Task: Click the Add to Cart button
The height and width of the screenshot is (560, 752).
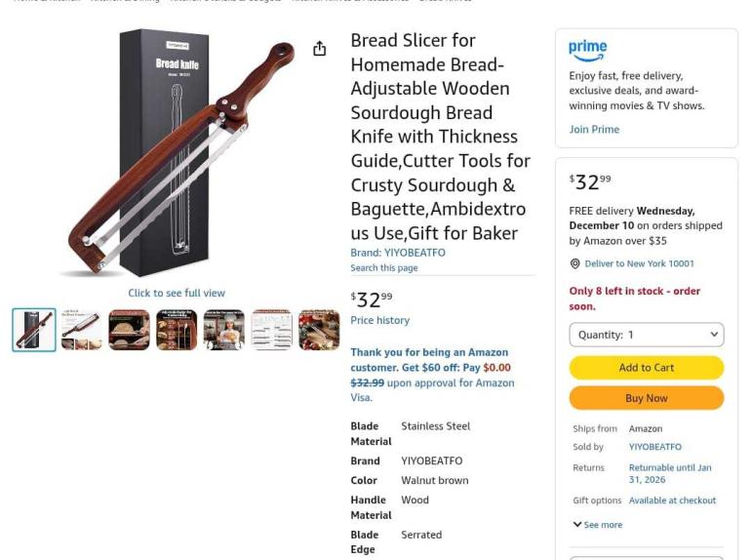Action: [646, 368]
